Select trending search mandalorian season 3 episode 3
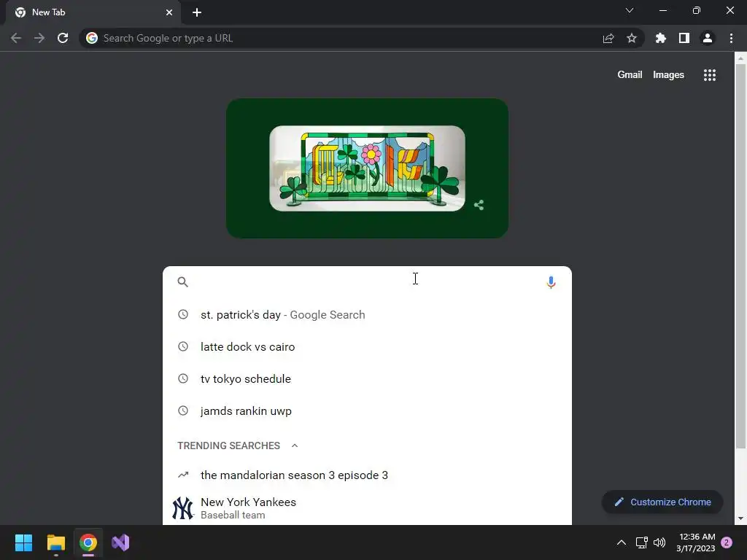Screen dimensions: 747x560 pyautogui.click(x=367, y=475)
